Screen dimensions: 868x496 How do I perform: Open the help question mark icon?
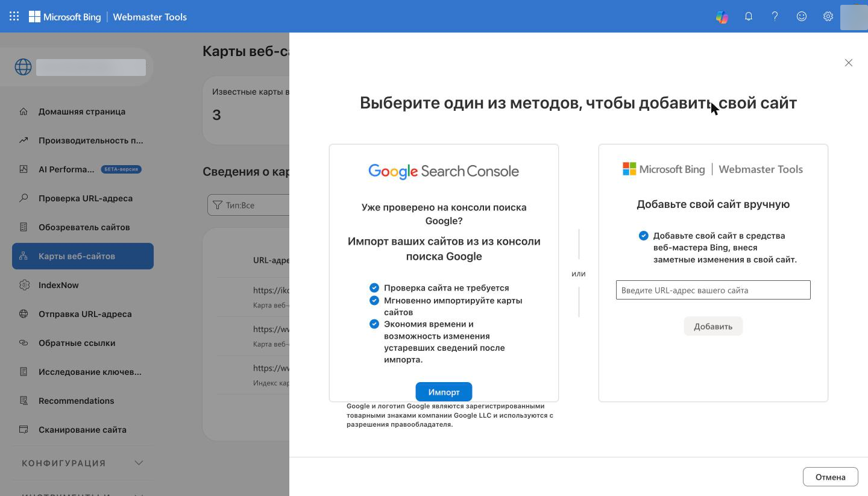[x=775, y=17]
